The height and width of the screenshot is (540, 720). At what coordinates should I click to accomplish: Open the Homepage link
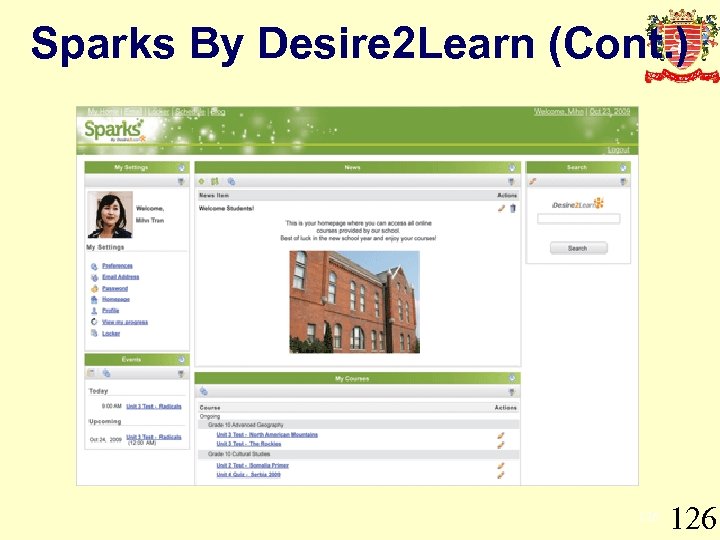(x=116, y=299)
